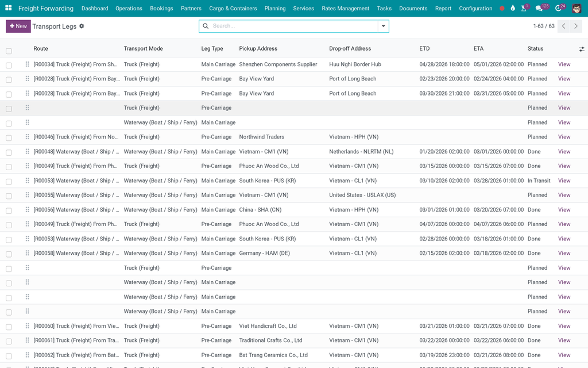Go to next page of records
This screenshot has height=368, width=588.
[x=576, y=26]
